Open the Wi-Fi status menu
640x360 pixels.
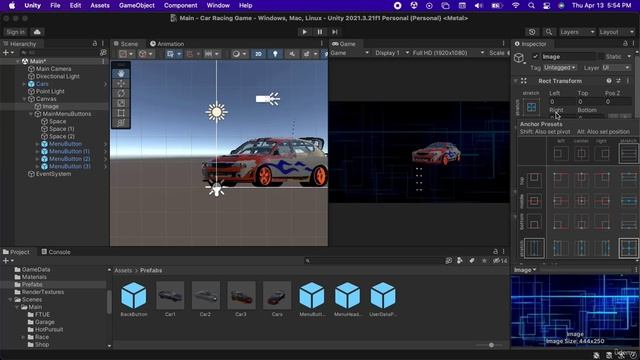coord(516,5)
